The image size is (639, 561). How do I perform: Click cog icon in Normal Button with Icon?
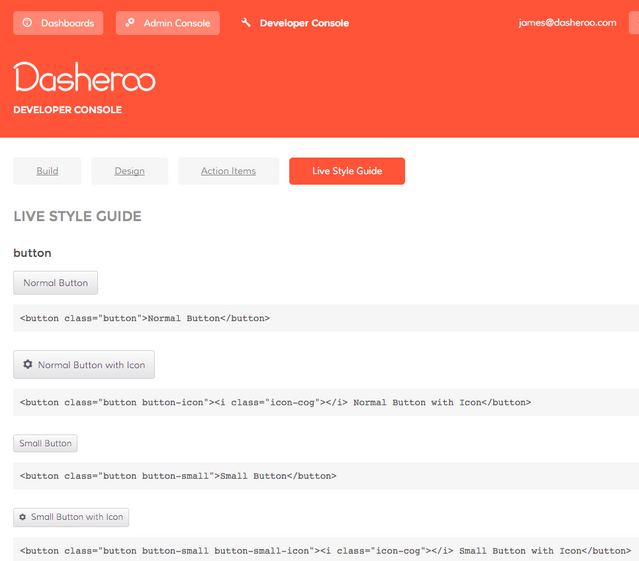28,365
